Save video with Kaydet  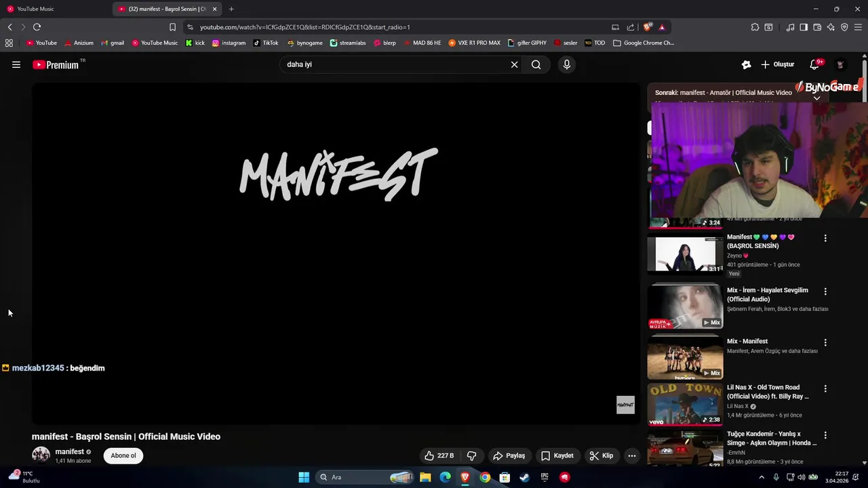[x=557, y=455]
